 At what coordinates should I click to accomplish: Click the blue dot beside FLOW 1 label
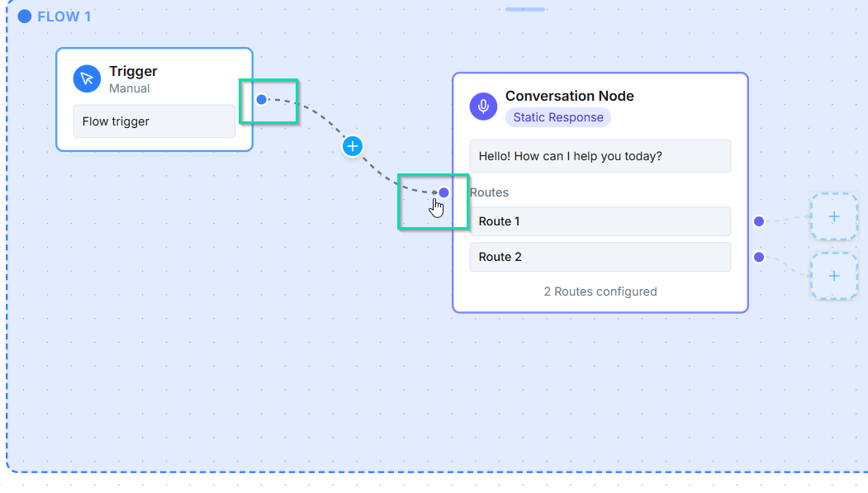[24, 15]
